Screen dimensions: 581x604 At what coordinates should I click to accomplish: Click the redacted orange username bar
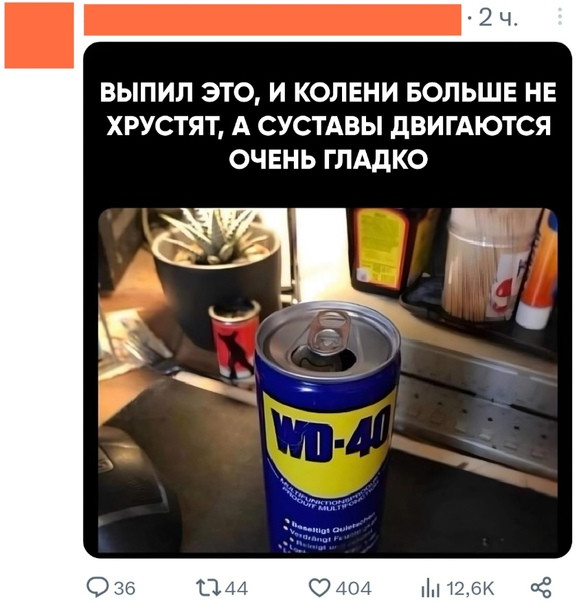[272, 20]
